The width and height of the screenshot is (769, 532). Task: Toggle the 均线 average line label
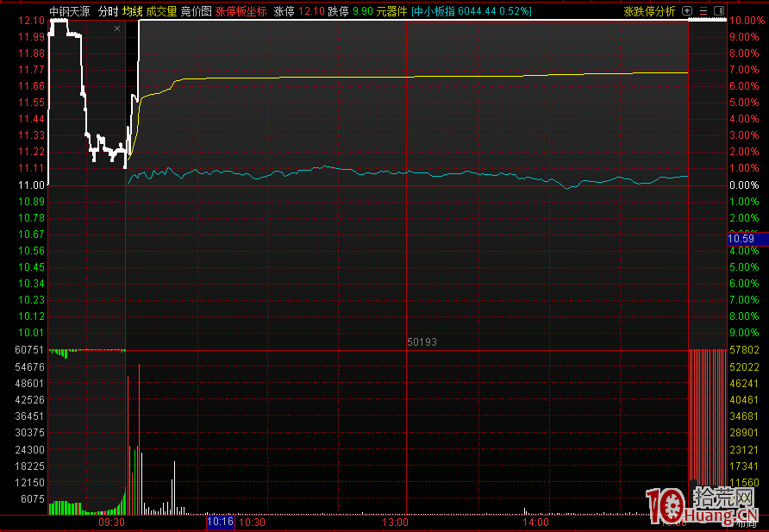(x=133, y=11)
